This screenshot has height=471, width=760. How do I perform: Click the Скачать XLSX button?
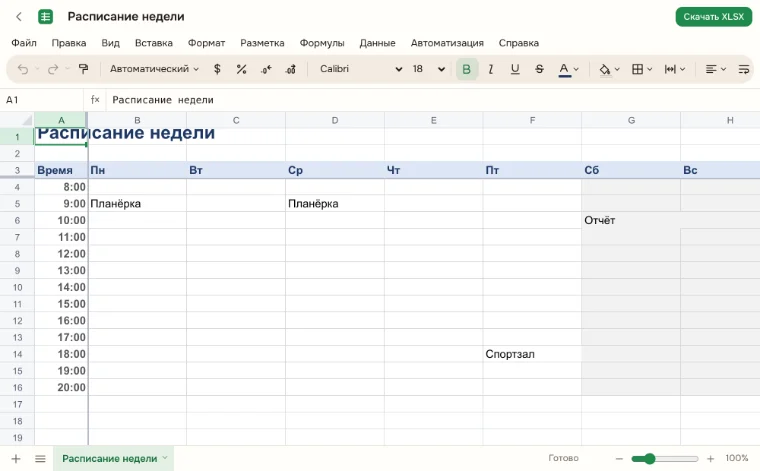(x=713, y=17)
